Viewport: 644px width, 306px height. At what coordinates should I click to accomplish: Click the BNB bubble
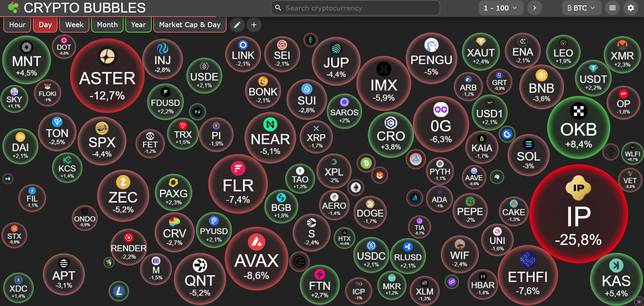541,87
